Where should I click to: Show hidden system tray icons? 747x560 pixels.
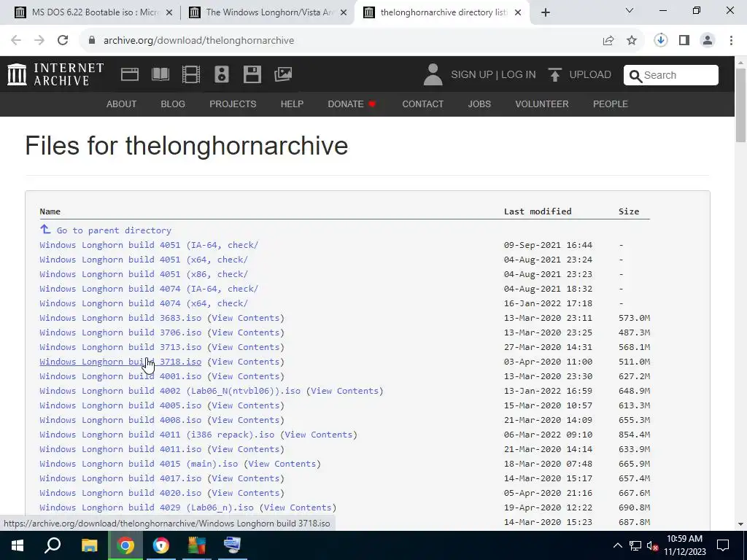[617, 545]
